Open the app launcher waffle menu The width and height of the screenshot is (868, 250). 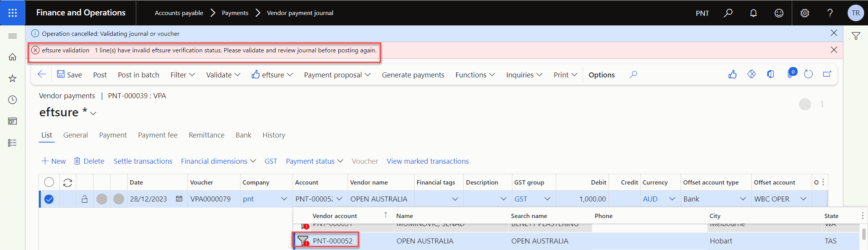(12, 13)
